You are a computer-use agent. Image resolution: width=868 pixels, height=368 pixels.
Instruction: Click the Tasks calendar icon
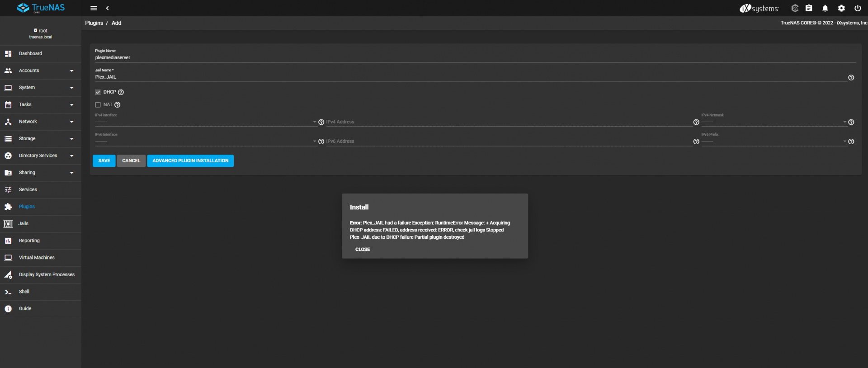coord(8,105)
